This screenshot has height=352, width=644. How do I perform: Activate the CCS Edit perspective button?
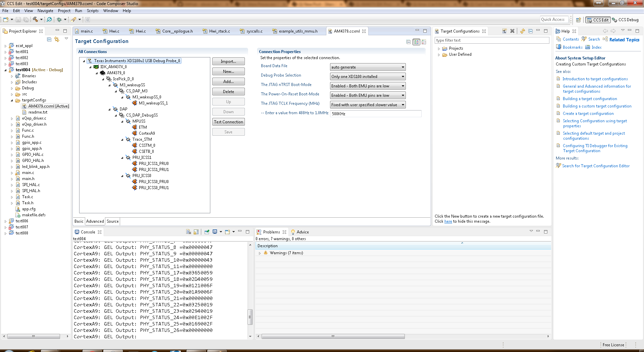598,20
